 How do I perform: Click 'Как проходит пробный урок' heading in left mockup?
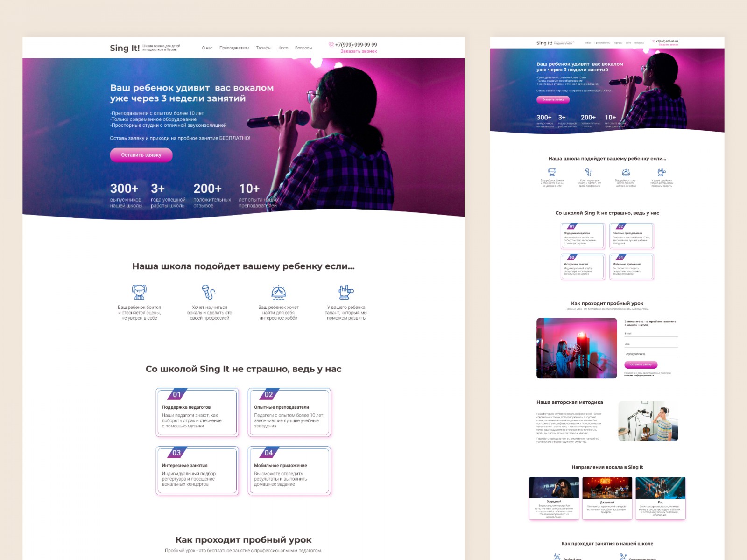point(243,540)
